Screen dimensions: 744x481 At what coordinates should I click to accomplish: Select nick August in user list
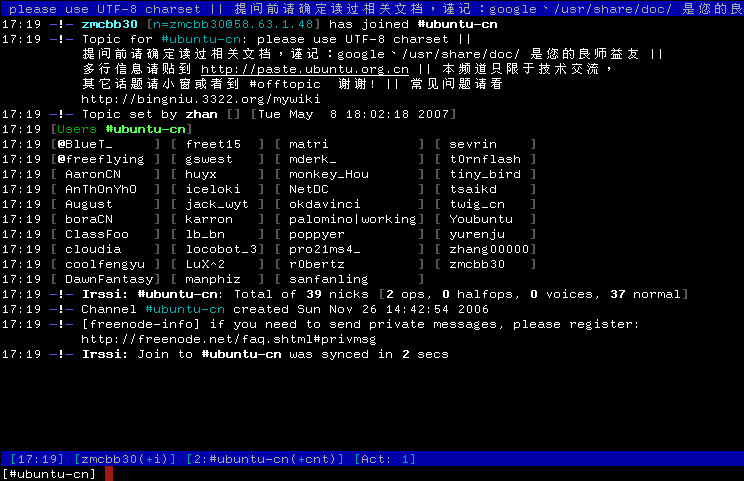pos(89,204)
